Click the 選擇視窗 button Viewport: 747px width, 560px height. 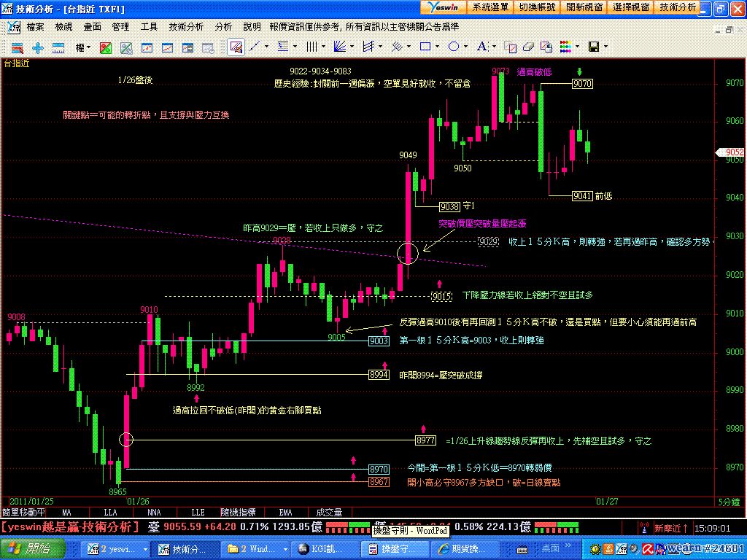631,7
